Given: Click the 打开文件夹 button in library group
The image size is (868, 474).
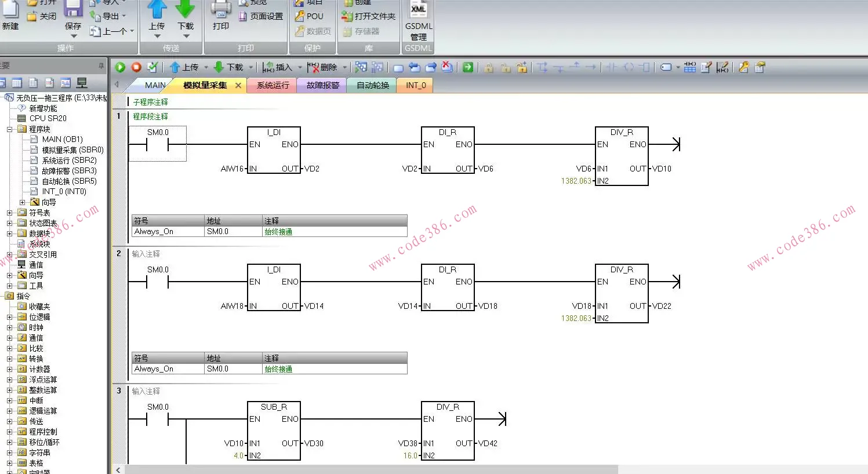Looking at the screenshot, I should point(369,16).
